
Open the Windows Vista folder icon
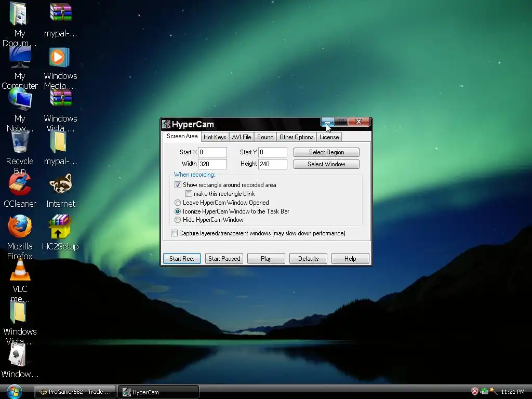[x=18, y=312]
